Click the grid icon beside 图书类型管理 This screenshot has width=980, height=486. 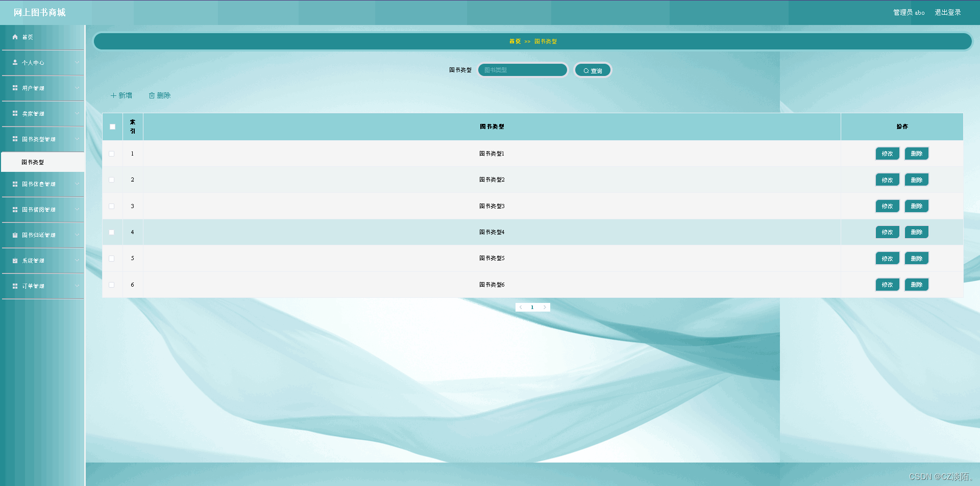[15, 139]
